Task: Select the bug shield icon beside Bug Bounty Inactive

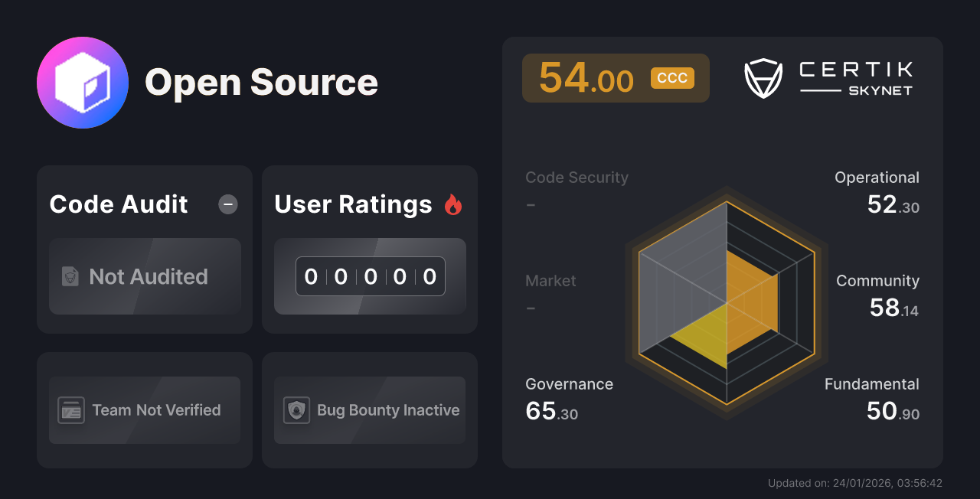Action: [x=297, y=410]
